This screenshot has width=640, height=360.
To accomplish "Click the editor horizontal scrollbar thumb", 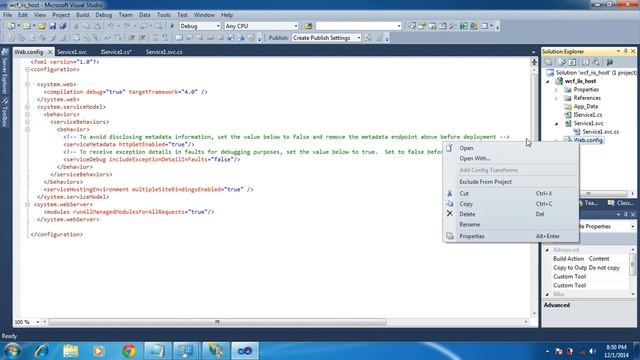I will point(217,322).
